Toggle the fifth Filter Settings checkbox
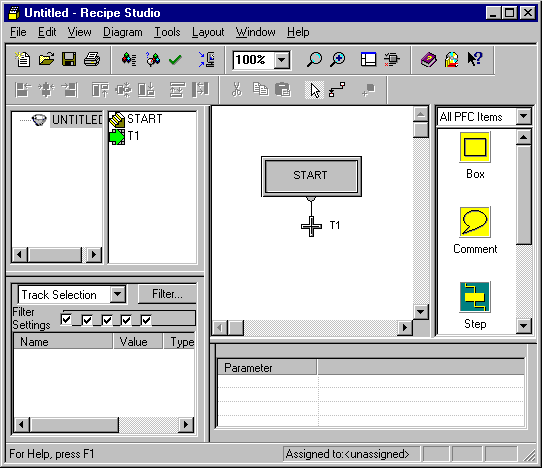 coord(146,320)
